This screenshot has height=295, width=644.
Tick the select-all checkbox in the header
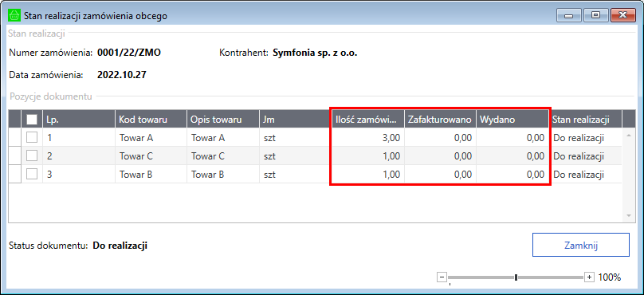click(x=32, y=120)
